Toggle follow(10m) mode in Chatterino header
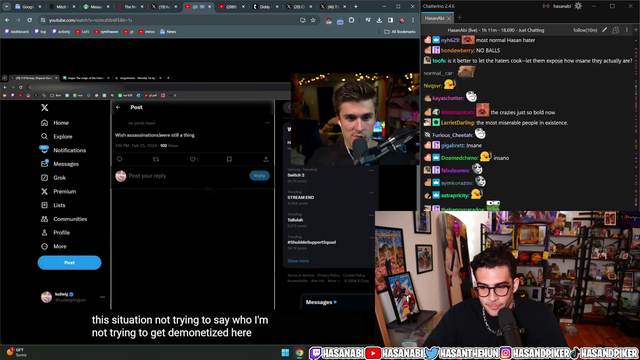 (585, 30)
